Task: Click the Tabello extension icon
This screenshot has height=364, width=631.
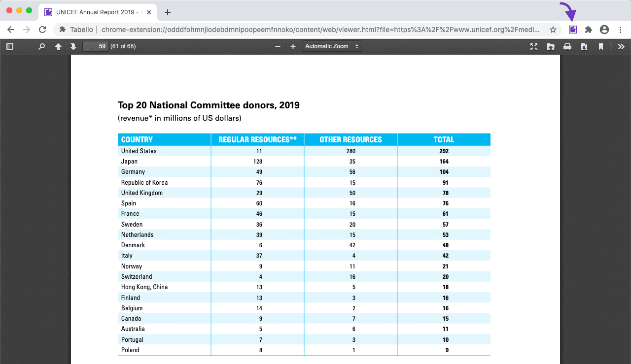Action: tap(573, 30)
